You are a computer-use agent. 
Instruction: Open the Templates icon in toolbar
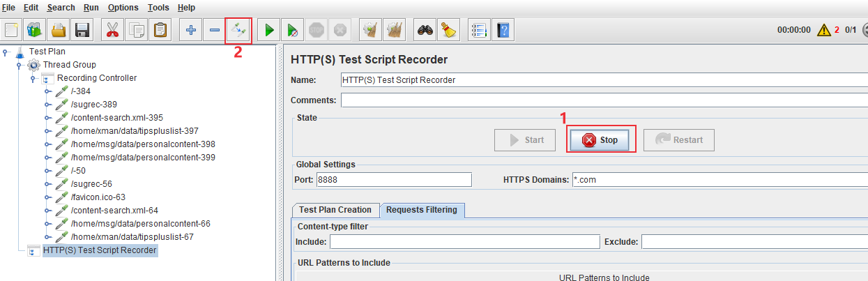[35, 30]
